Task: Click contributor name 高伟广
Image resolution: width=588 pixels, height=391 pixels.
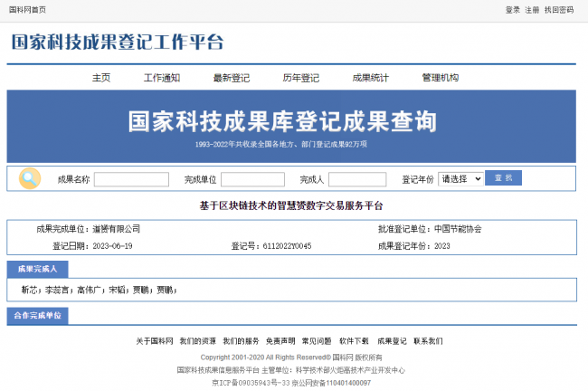Action: tap(89, 290)
